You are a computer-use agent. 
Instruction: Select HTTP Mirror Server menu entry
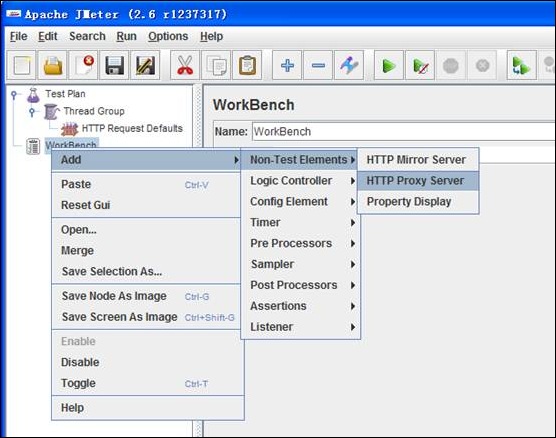pyautogui.click(x=418, y=160)
